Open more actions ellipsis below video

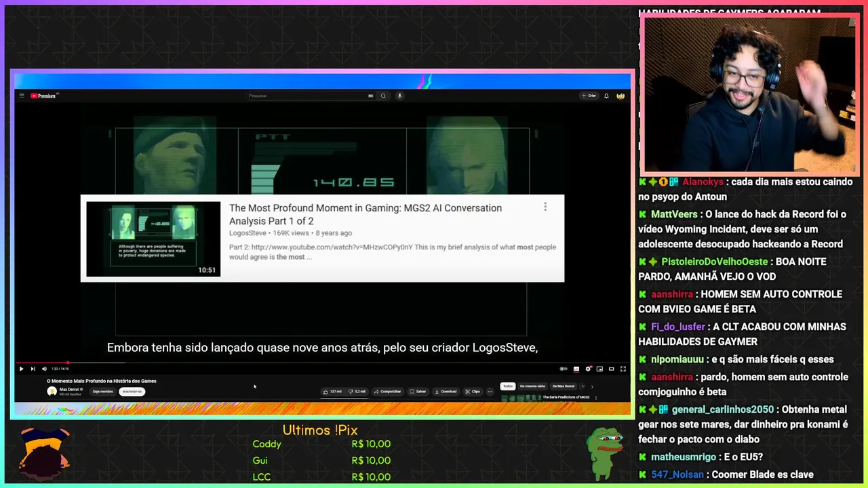tap(490, 391)
